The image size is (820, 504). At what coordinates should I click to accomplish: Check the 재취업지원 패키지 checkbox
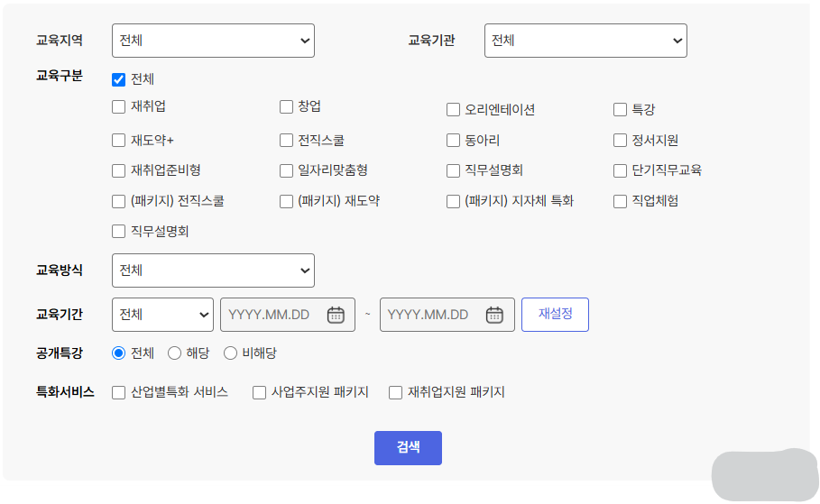coord(395,392)
